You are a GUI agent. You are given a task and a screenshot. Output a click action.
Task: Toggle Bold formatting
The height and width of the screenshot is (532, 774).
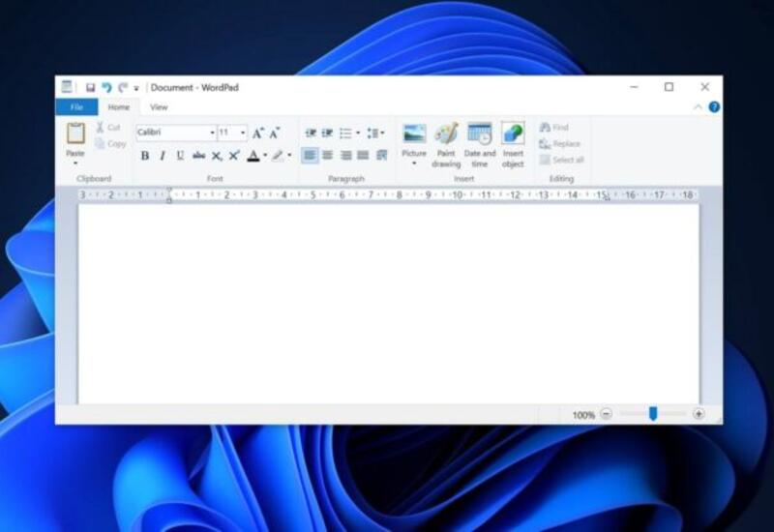point(145,156)
